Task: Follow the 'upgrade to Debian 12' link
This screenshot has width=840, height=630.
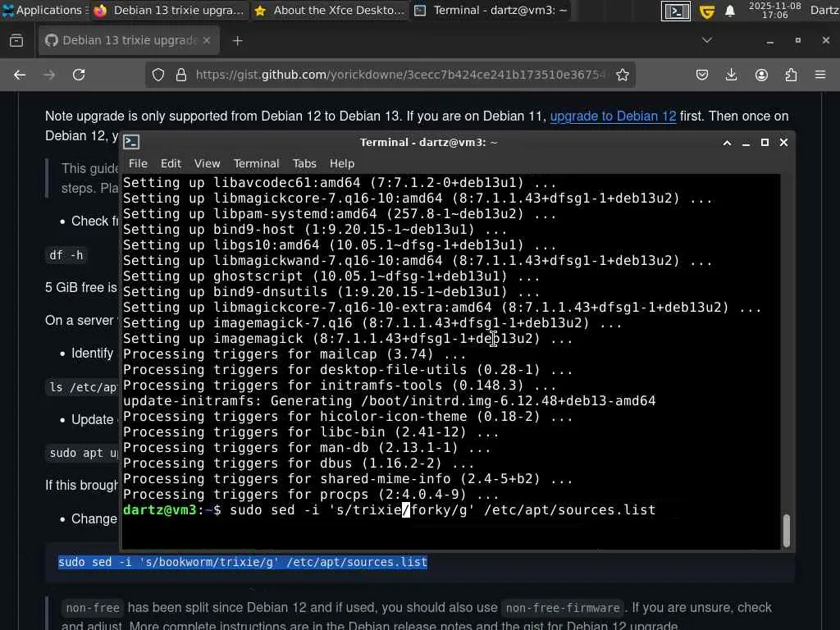Action: [x=613, y=116]
